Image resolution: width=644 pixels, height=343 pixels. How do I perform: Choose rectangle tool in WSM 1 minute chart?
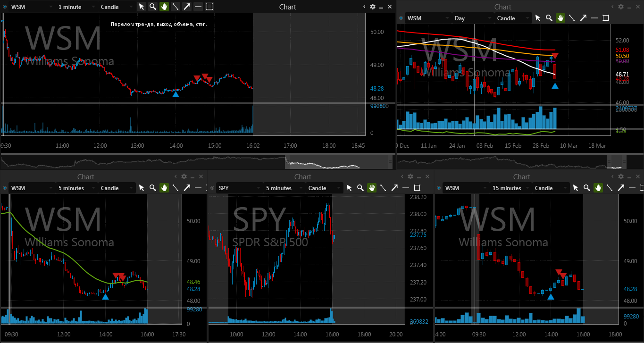209,7
